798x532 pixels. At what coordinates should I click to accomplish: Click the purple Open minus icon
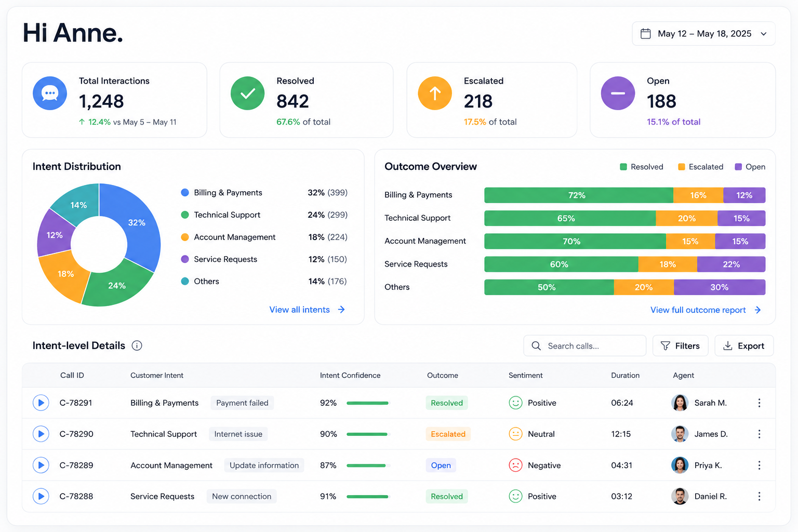(618, 94)
